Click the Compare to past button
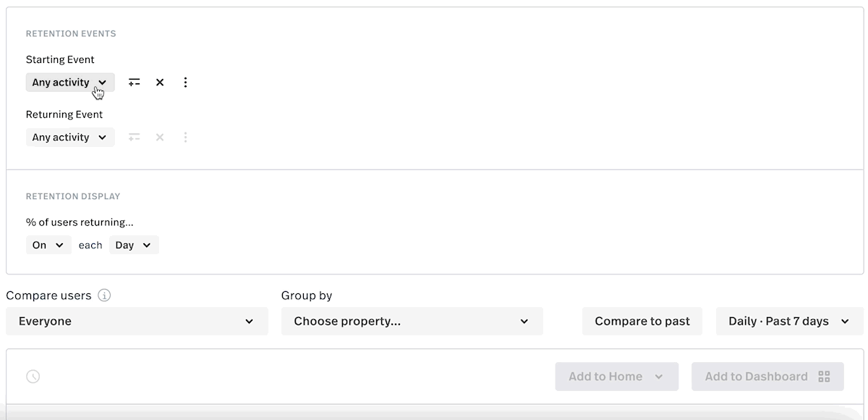This screenshot has height=420, width=868. point(642,321)
